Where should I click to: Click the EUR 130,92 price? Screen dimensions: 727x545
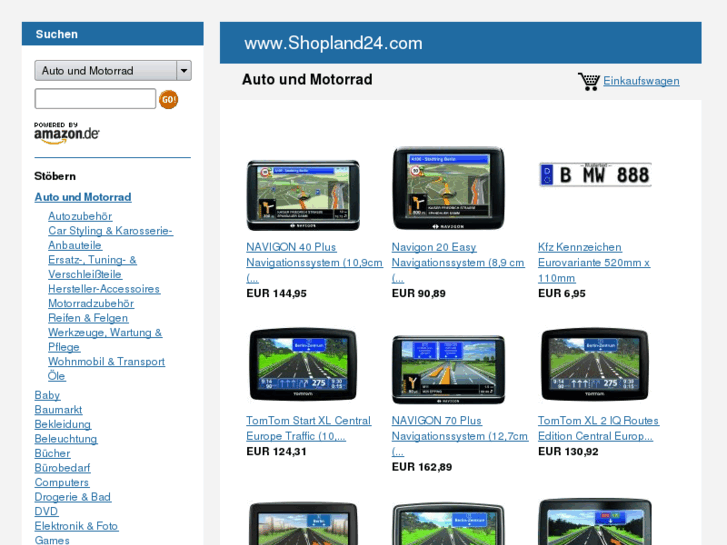click(x=568, y=451)
